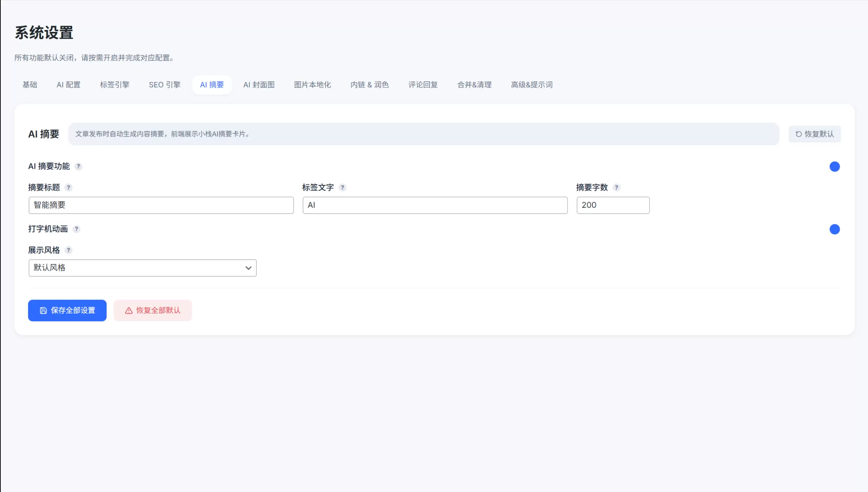This screenshot has height=492, width=868.
Task: Click the 保存全部设置 button
Action: click(67, 310)
